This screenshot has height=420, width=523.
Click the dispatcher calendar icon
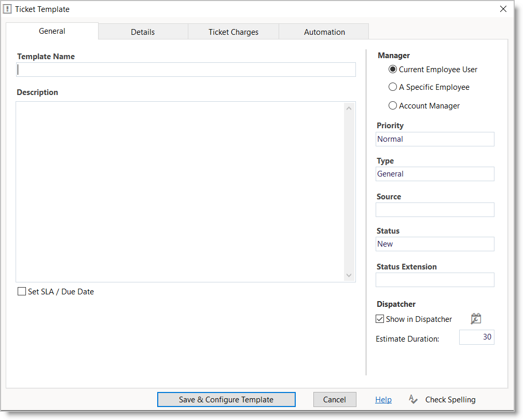point(476,319)
